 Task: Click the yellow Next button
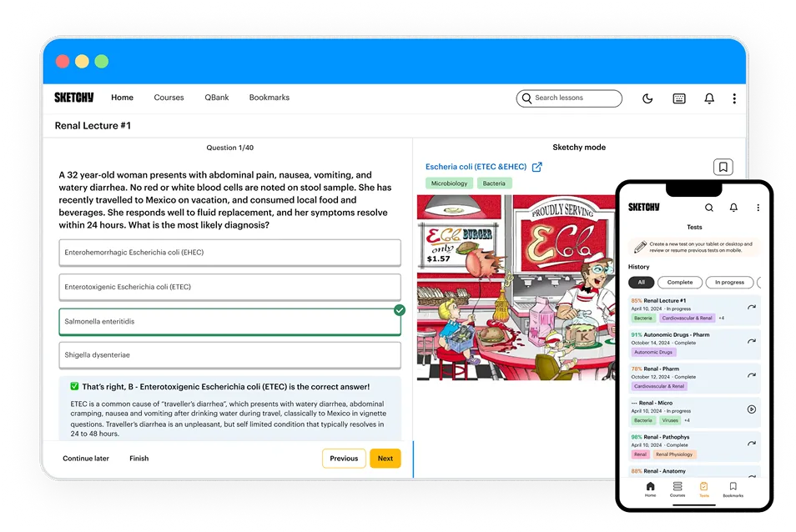(385, 459)
